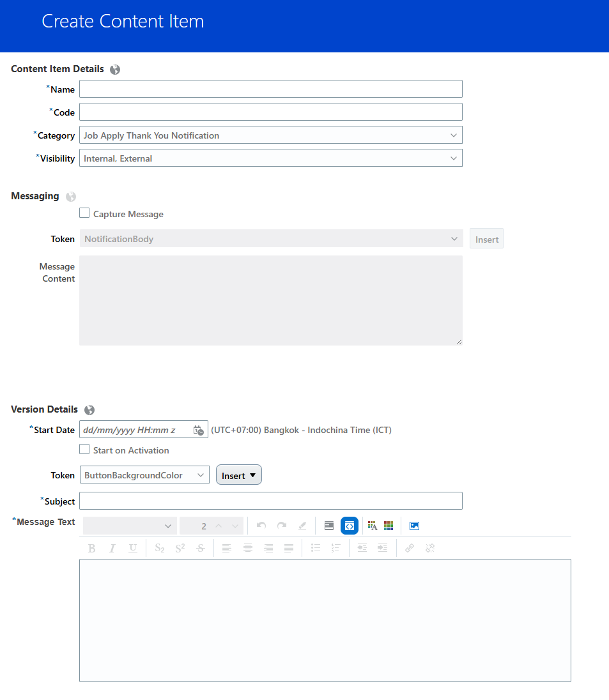Image resolution: width=609 pixels, height=700 pixels.
Task: Open the font color picker
Action: 372,526
